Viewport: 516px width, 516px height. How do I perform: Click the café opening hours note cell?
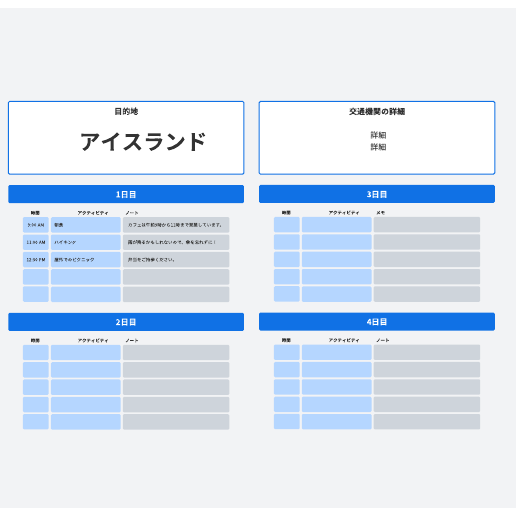pos(176,225)
